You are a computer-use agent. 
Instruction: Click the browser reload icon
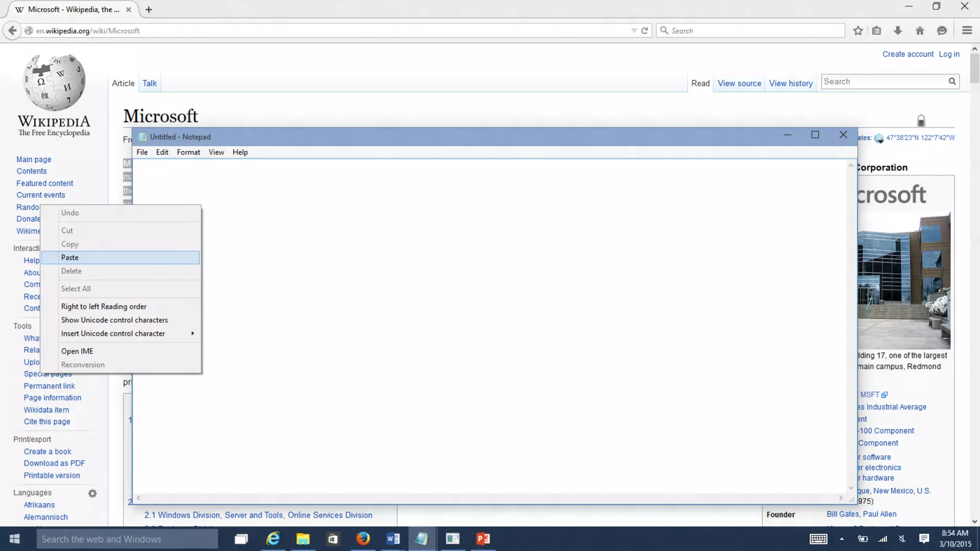(x=645, y=31)
